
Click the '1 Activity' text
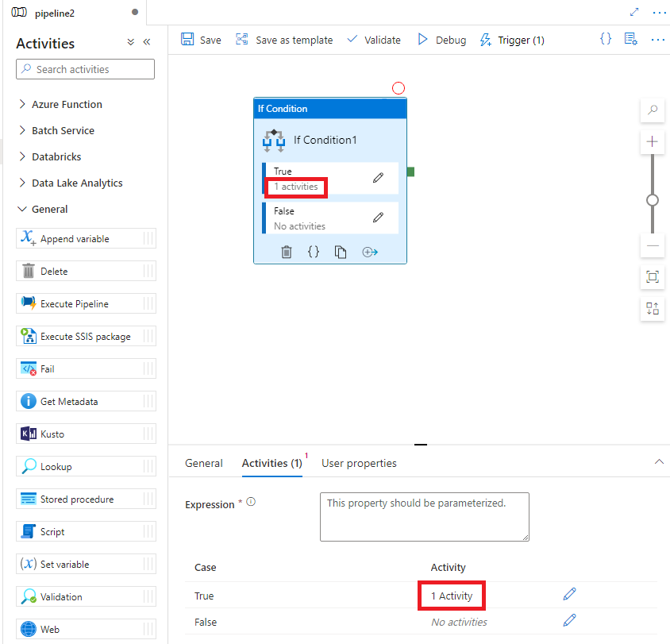pyautogui.click(x=452, y=596)
